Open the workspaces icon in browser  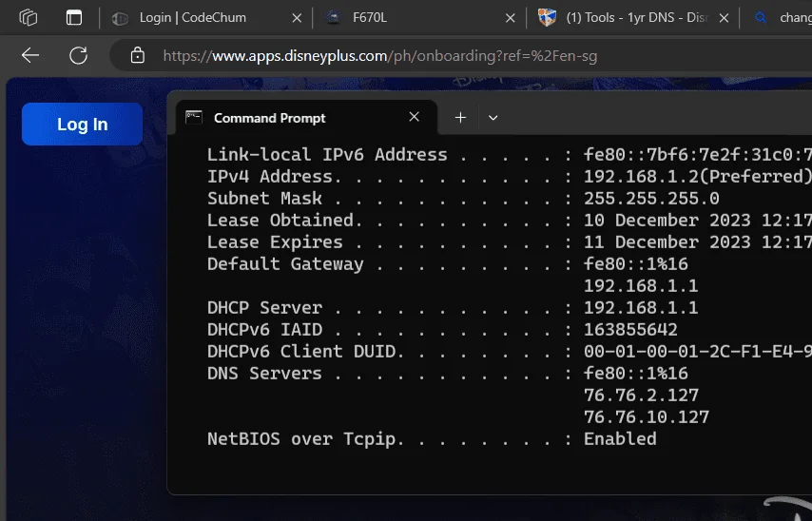29,18
